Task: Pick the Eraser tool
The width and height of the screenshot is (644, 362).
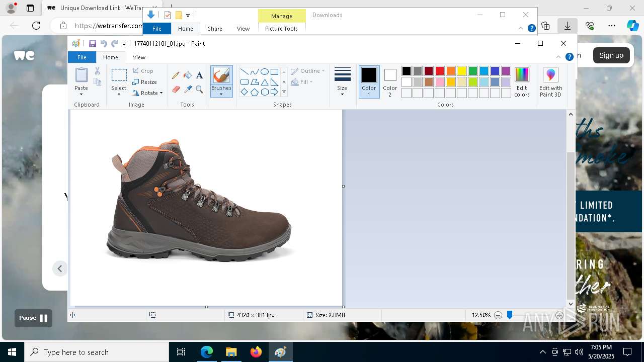Action: click(x=176, y=89)
